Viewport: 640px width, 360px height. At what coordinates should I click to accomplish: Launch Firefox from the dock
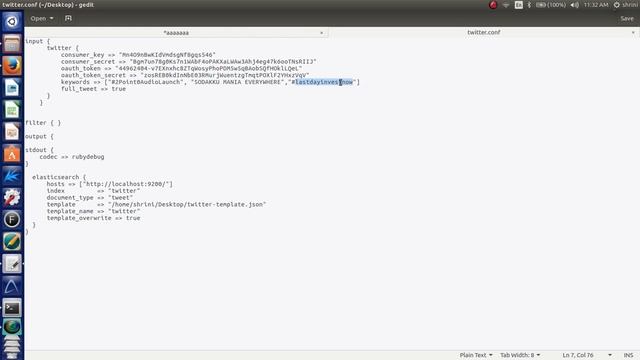[x=12, y=66]
